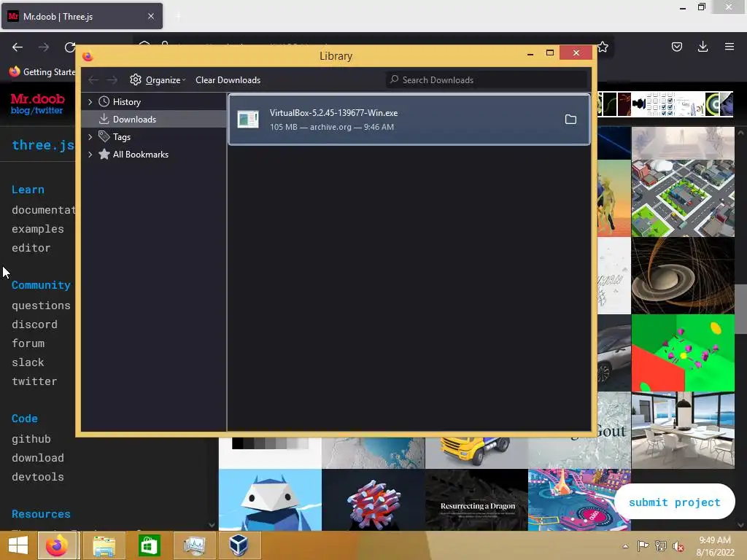747x560 pixels.
Task: Click the submit project button
Action: click(x=675, y=502)
